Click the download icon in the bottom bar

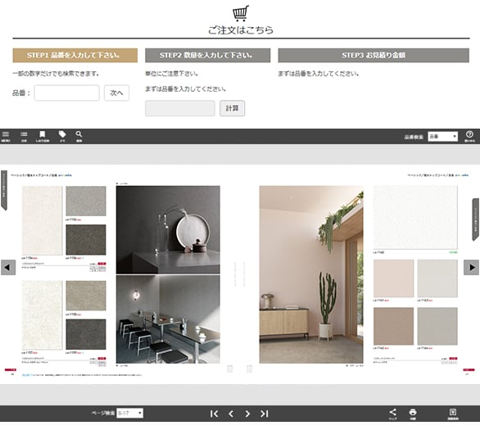pyautogui.click(x=453, y=414)
